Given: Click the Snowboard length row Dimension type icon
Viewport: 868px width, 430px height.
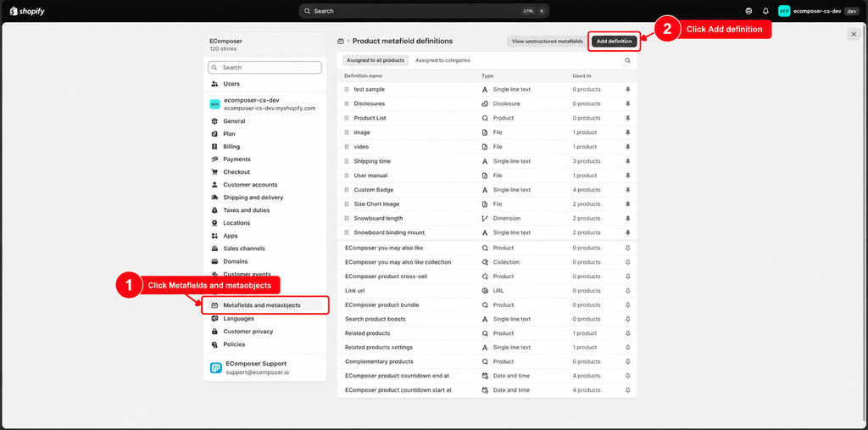Looking at the screenshot, I should pyautogui.click(x=485, y=218).
